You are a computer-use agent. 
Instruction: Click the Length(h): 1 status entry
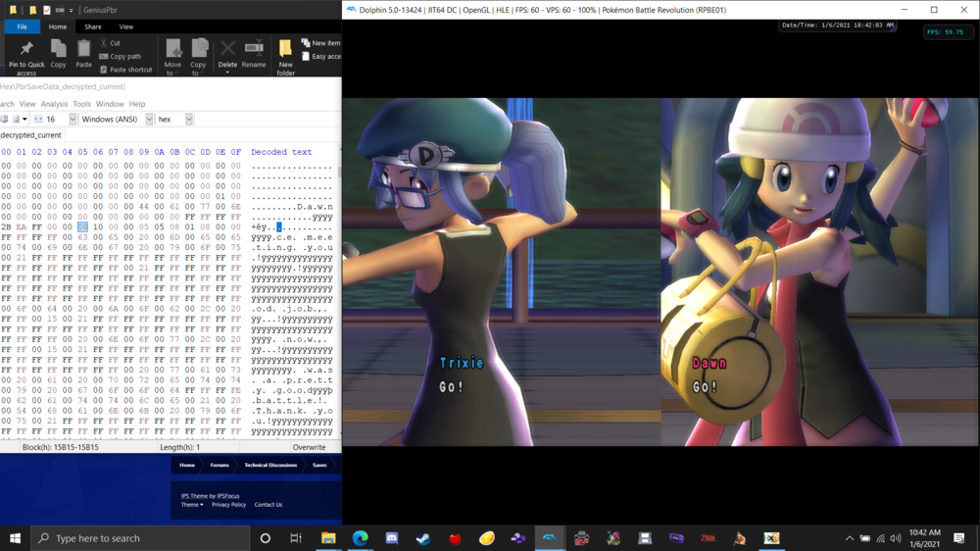180,447
